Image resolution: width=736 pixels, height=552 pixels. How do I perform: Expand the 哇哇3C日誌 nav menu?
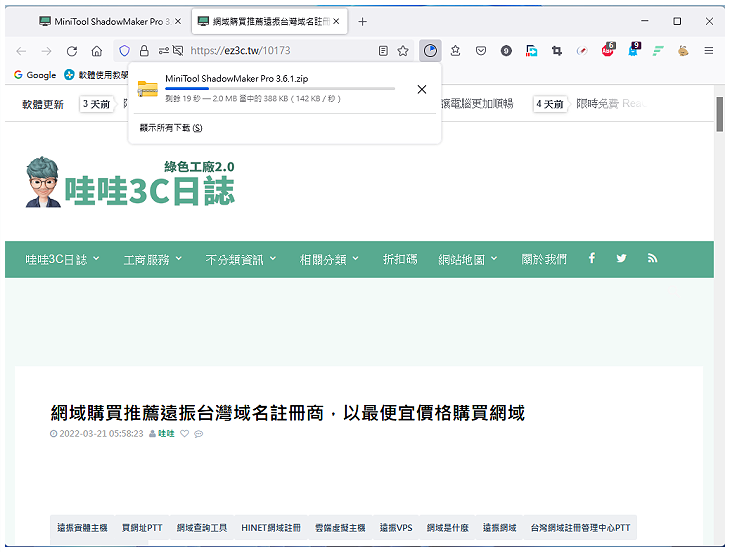click(x=62, y=260)
